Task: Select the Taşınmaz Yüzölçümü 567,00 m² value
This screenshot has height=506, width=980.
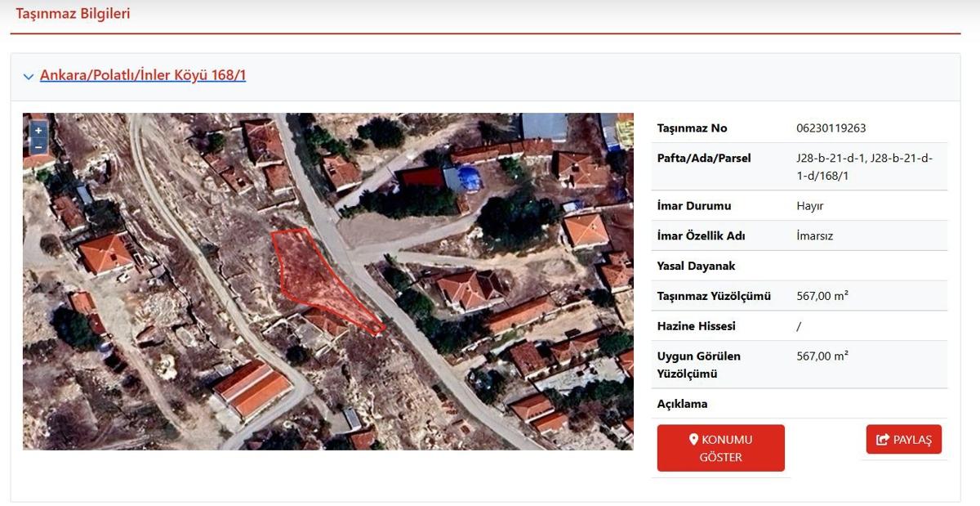Action: 822,296
